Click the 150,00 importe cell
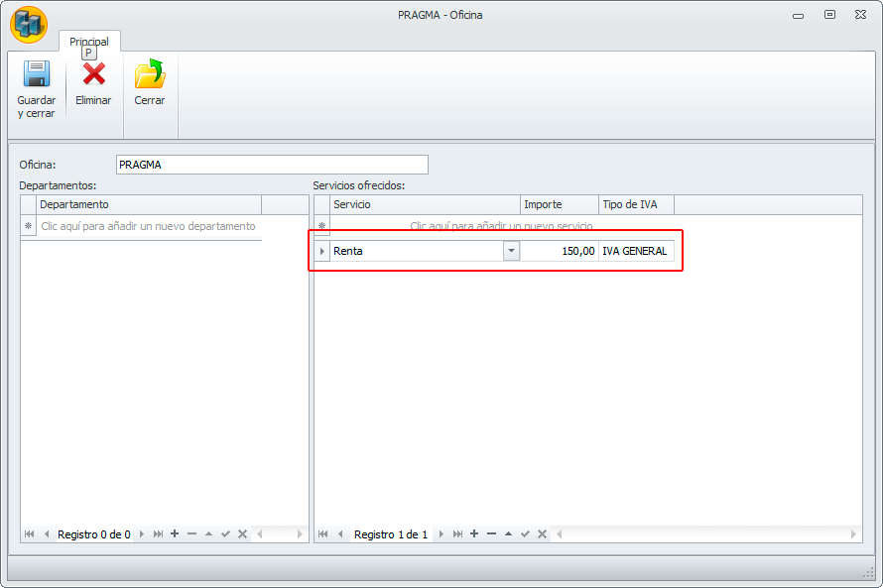Image resolution: width=883 pixels, height=588 pixels. (x=560, y=251)
